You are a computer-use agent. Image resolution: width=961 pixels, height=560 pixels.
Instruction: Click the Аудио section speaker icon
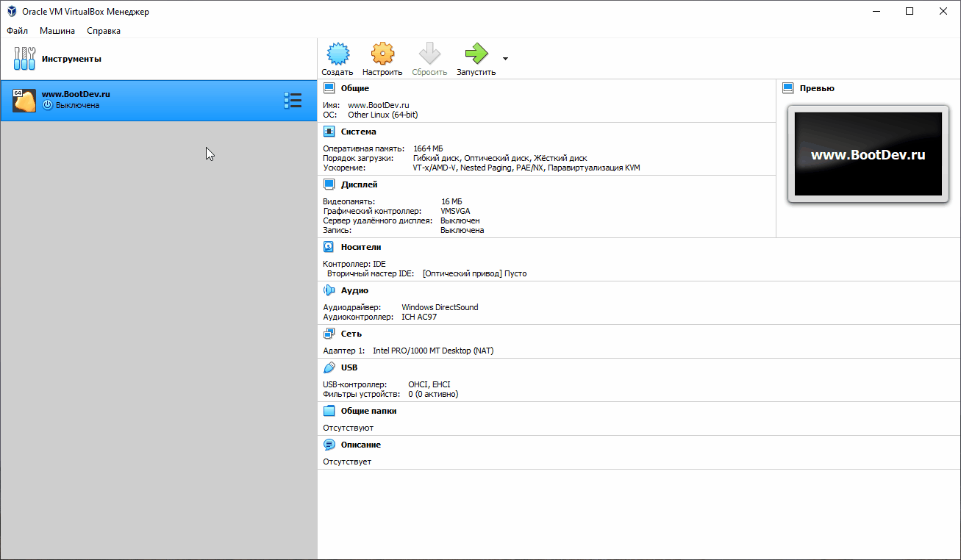329,290
